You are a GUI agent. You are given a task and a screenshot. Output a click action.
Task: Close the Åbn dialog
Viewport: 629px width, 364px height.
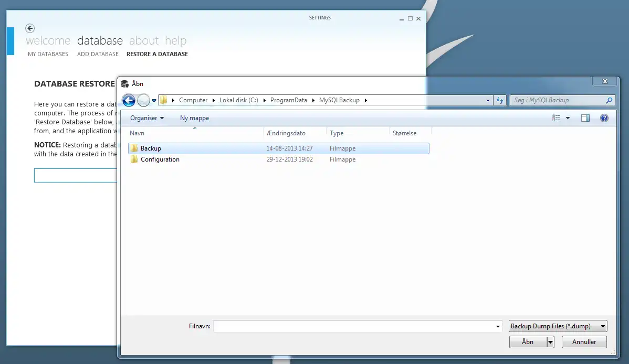pos(605,81)
